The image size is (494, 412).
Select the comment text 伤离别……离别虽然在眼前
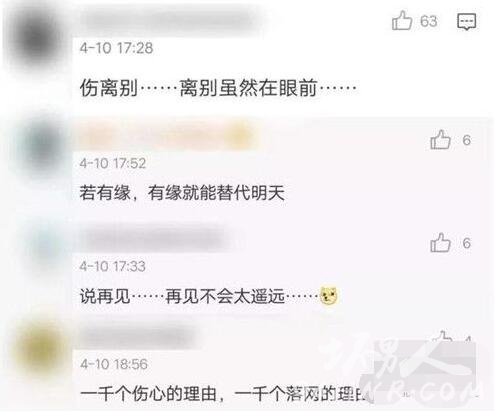(x=218, y=88)
